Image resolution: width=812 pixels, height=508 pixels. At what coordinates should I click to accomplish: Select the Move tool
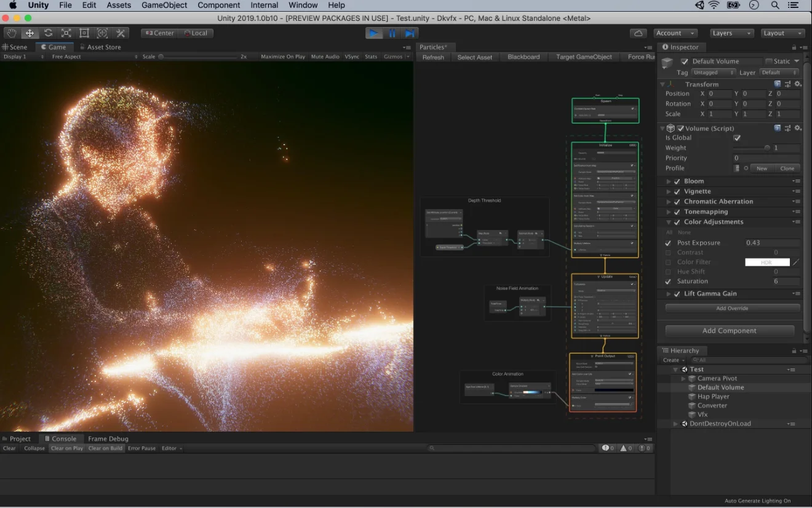click(30, 33)
